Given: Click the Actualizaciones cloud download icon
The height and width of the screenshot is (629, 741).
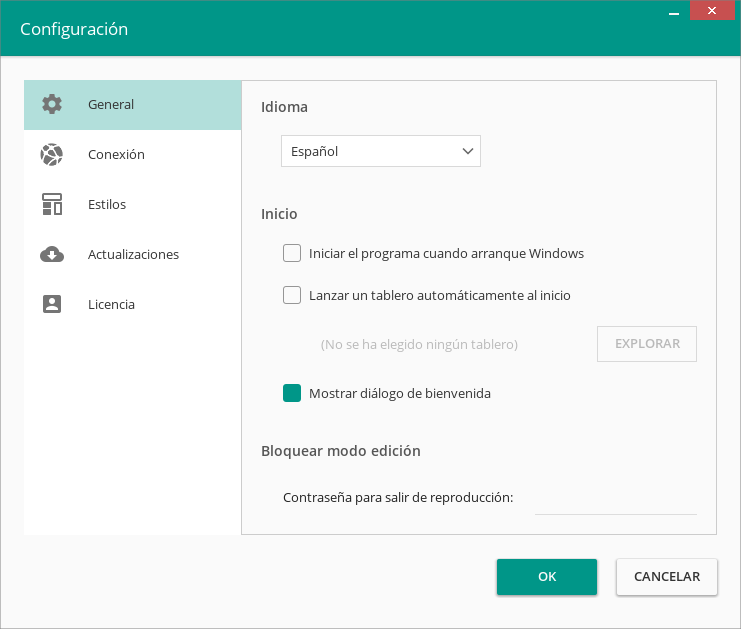Looking at the screenshot, I should pos(52,254).
